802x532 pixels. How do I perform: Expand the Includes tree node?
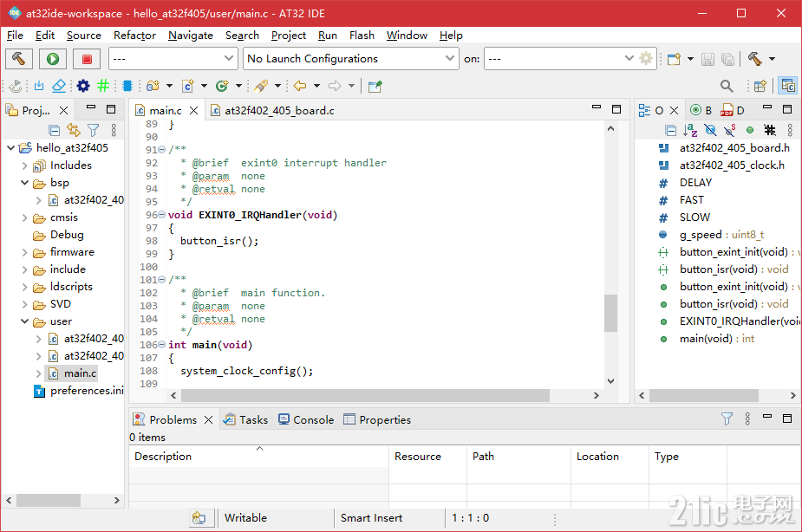pyautogui.click(x=24, y=165)
